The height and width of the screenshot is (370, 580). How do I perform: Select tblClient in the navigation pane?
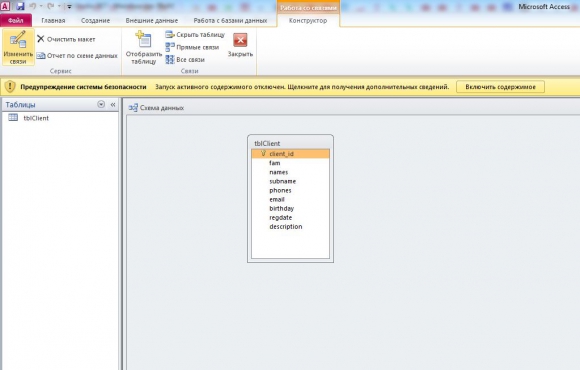pyautogui.click(x=36, y=118)
